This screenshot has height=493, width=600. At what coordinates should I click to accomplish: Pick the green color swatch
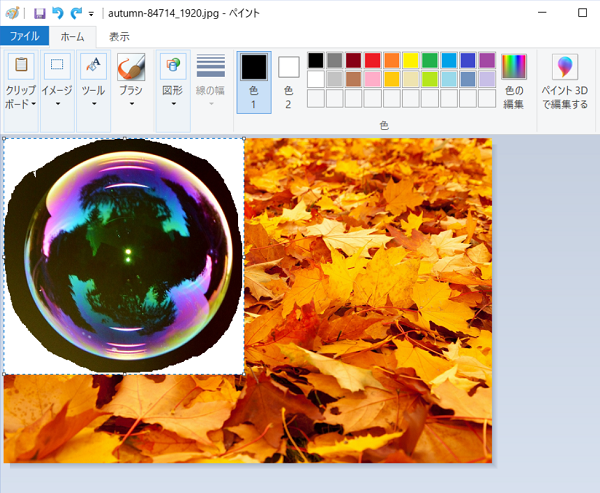coord(430,60)
